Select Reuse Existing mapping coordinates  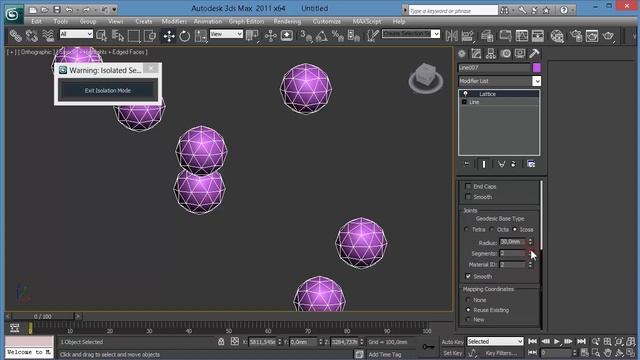click(468, 310)
